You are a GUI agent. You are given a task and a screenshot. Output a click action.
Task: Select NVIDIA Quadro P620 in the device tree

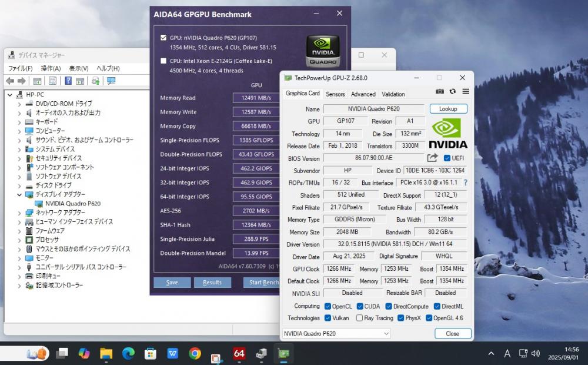pyautogui.click(x=73, y=204)
